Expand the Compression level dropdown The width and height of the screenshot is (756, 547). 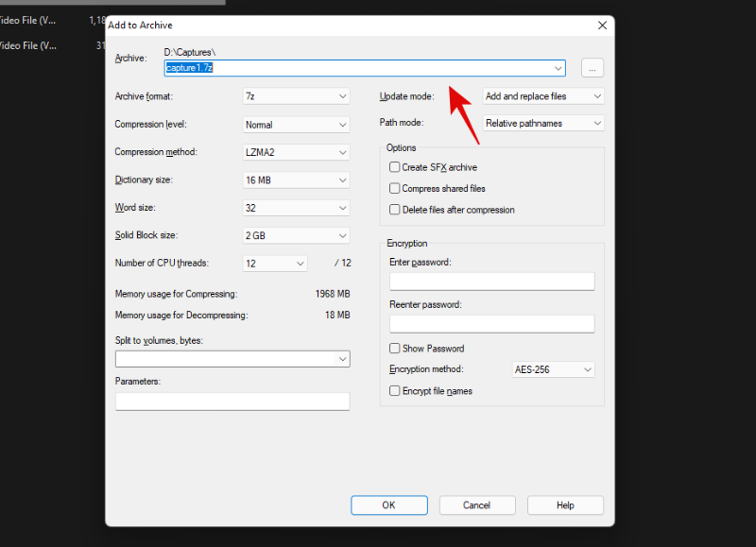click(297, 125)
